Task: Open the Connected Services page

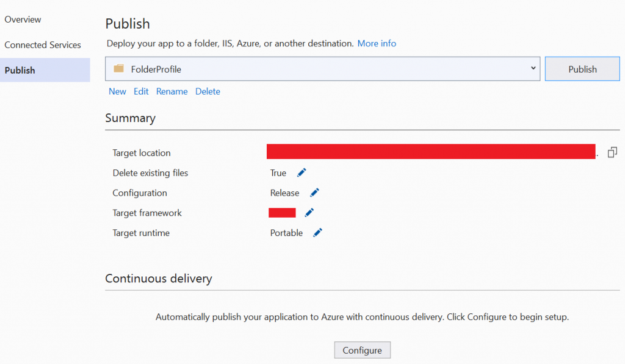Action: pyautogui.click(x=43, y=45)
